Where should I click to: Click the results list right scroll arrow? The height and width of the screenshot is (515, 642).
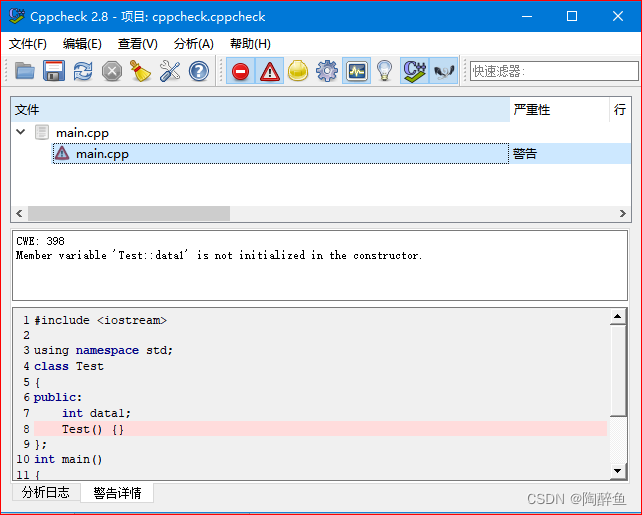click(622, 213)
